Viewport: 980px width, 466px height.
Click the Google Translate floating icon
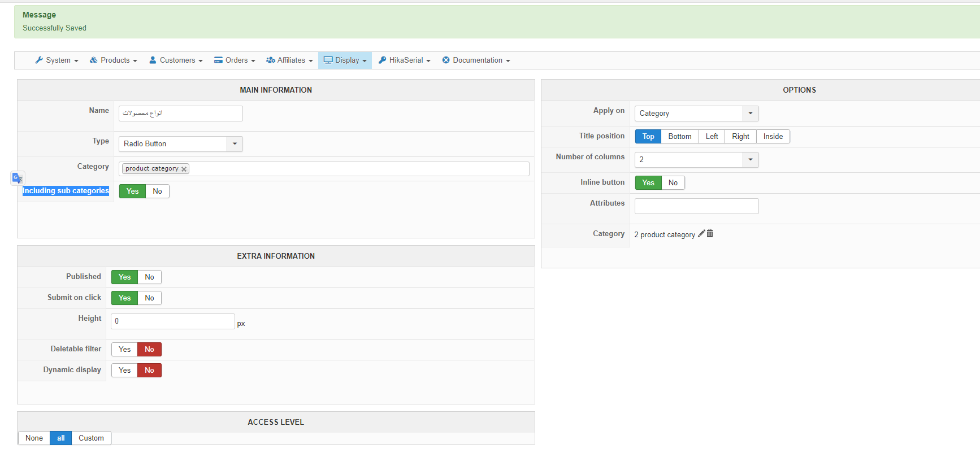pyautogui.click(x=18, y=178)
